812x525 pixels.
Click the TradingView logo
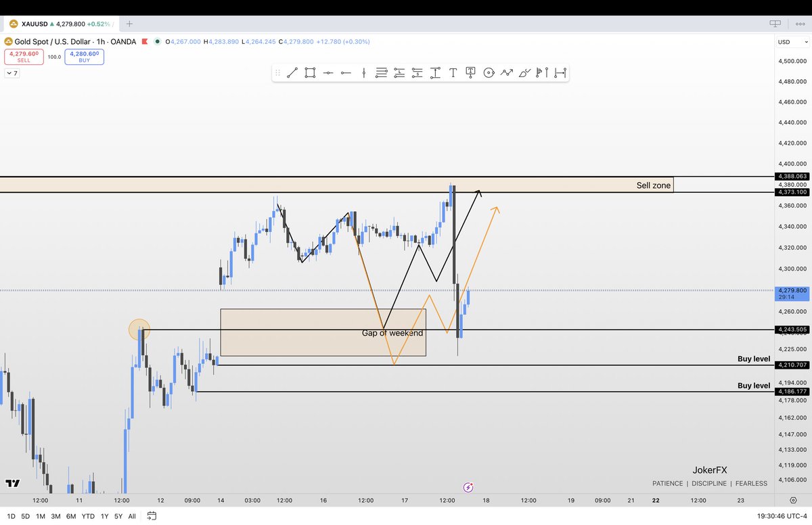12,483
